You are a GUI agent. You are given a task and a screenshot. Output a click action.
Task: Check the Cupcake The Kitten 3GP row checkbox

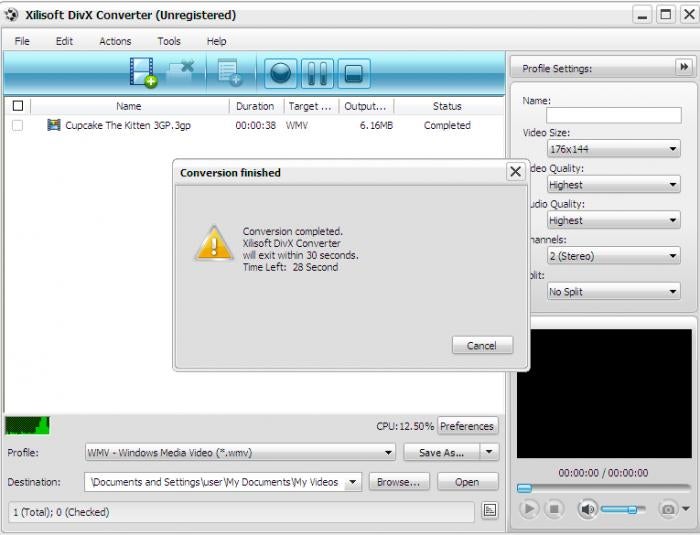pos(17,125)
